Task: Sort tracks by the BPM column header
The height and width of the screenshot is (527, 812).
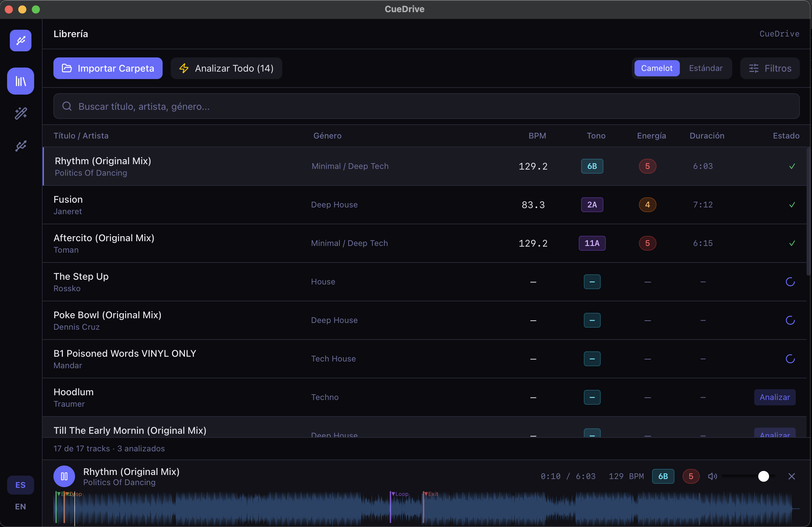Action: pyautogui.click(x=538, y=135)
